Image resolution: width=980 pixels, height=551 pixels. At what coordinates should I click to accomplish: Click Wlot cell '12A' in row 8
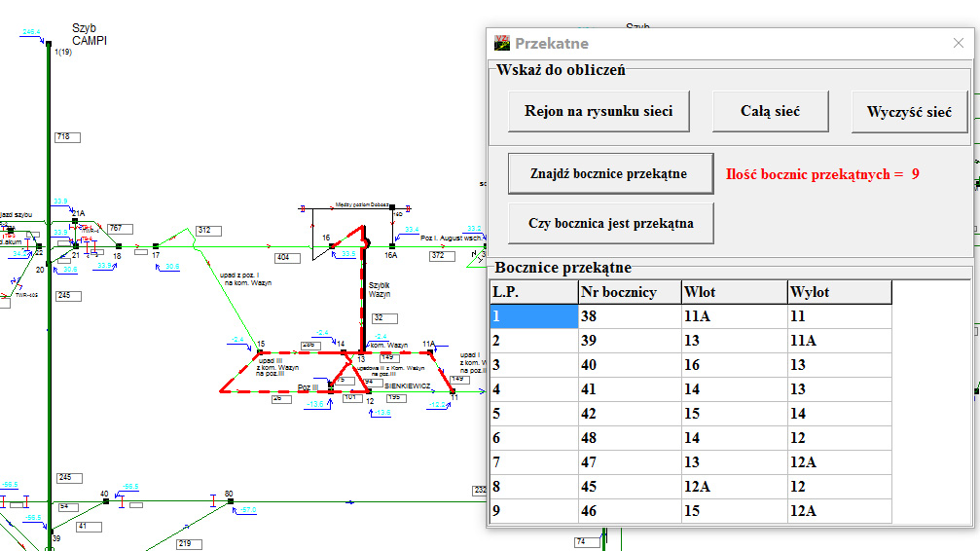click(735, 487)
